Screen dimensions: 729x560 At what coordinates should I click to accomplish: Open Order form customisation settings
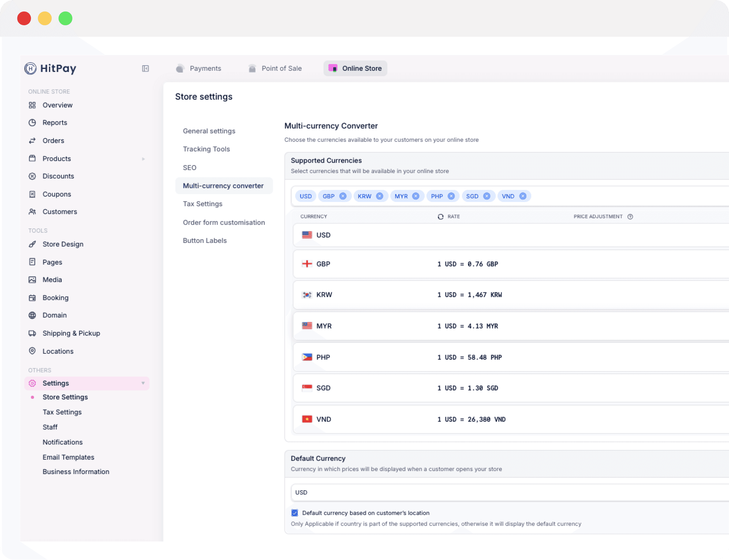click(224, 223)
